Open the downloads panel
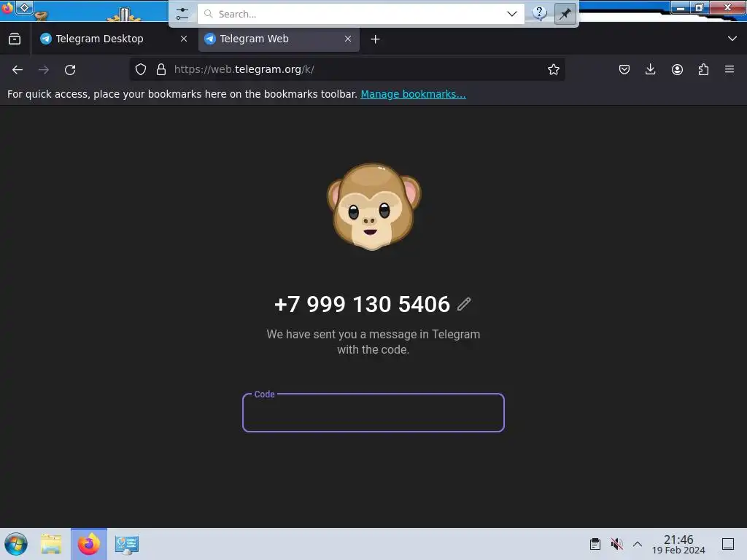The image size is (747, 560). pos(650,69)
